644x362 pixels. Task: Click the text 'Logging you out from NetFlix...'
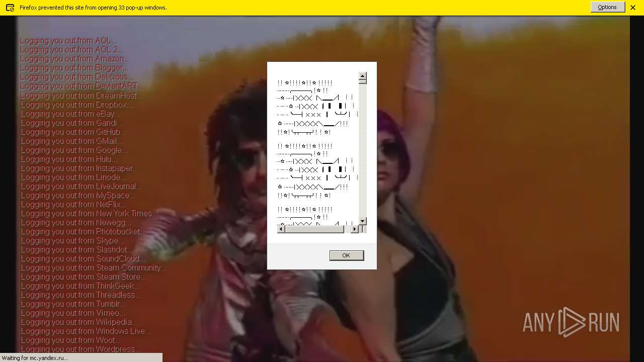(73, 204)
